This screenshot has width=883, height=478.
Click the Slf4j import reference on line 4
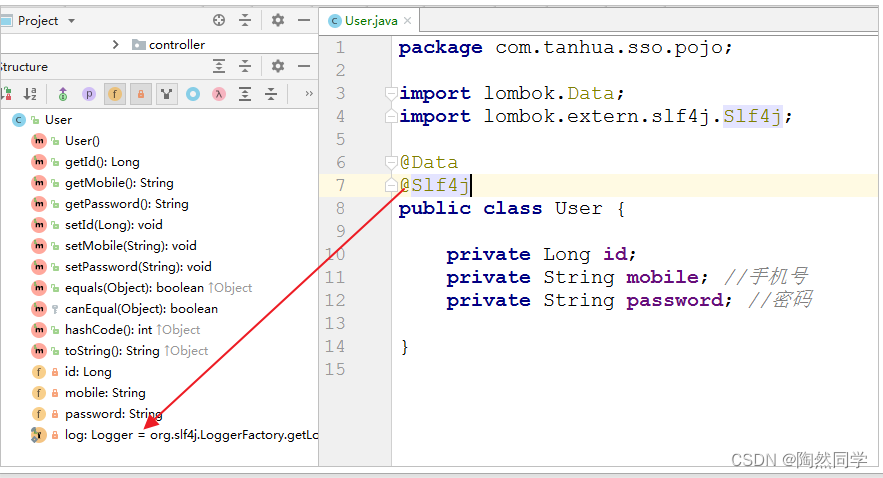coord(752,117)
